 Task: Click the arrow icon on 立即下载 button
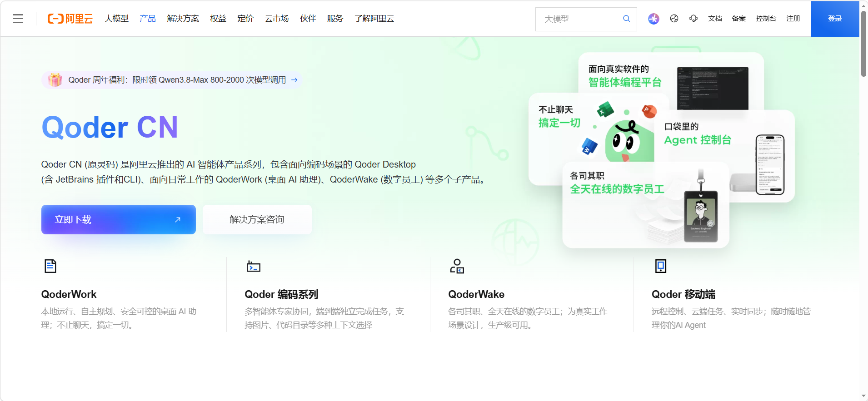178,220
